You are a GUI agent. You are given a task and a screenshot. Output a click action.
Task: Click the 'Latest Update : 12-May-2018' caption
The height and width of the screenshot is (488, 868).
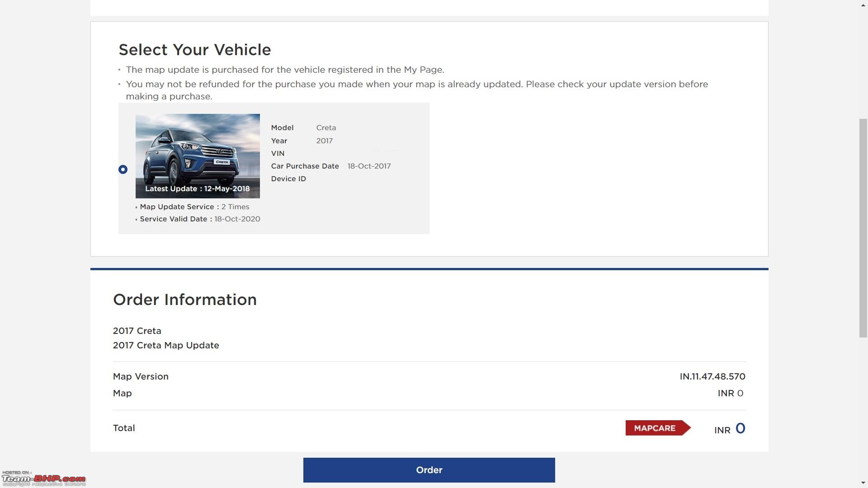tap(198, 189)
